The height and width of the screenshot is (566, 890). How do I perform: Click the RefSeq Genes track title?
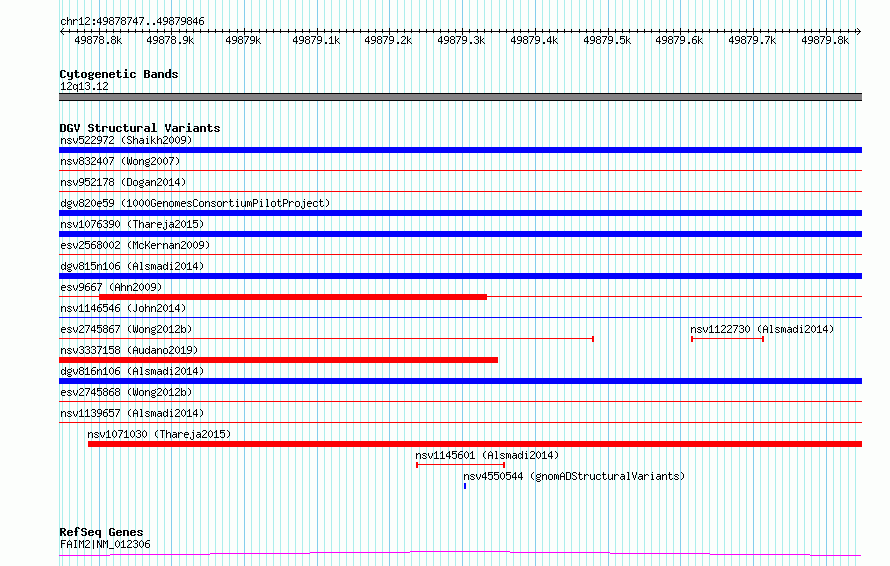(x=101, y=532)
